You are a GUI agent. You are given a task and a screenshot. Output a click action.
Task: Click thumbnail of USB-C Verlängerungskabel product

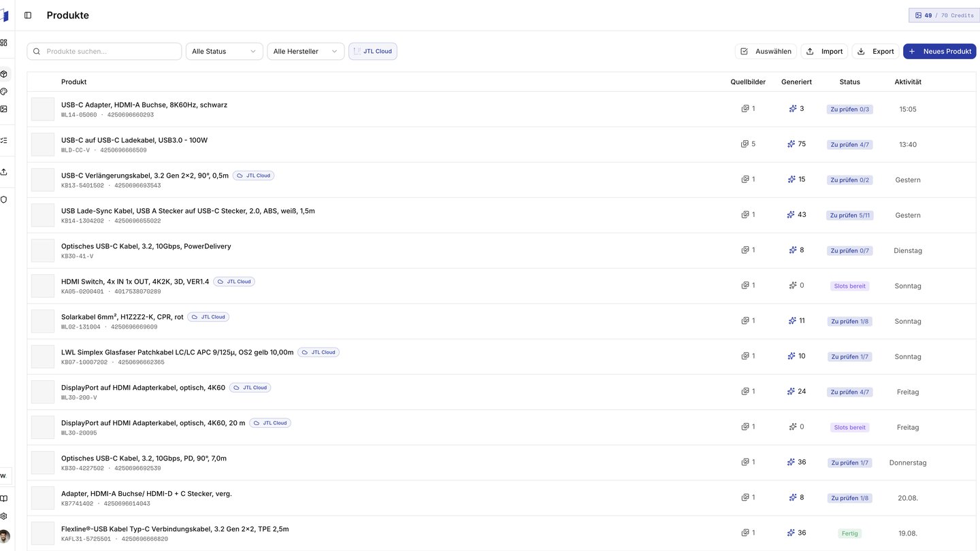point(43,180)
